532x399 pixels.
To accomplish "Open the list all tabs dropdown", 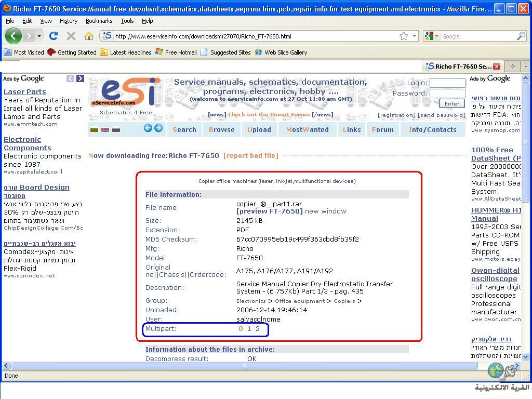I will pyautogui.click(x=526, y=66).
